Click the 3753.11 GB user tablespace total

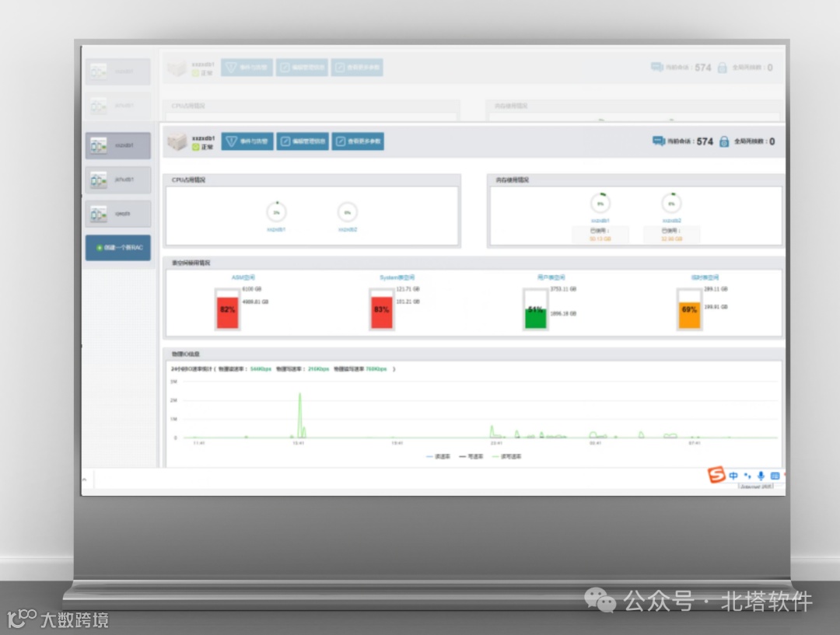(x=564, y=289)
